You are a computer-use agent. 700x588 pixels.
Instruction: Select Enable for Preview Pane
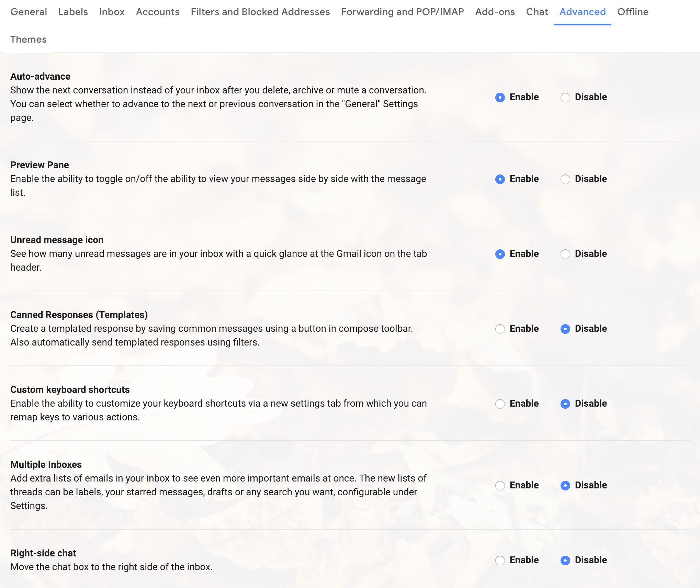tap(500, 179)
